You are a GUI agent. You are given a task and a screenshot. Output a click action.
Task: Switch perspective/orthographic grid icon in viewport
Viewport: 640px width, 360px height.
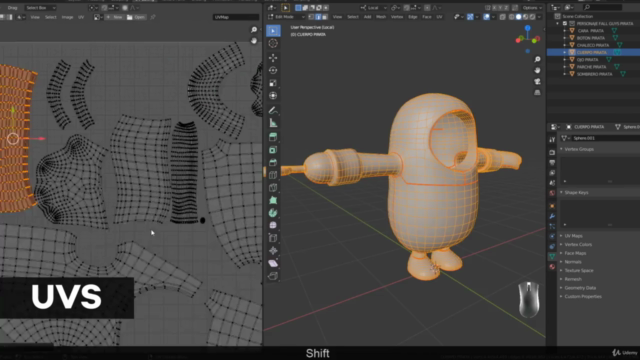point(537,93)
